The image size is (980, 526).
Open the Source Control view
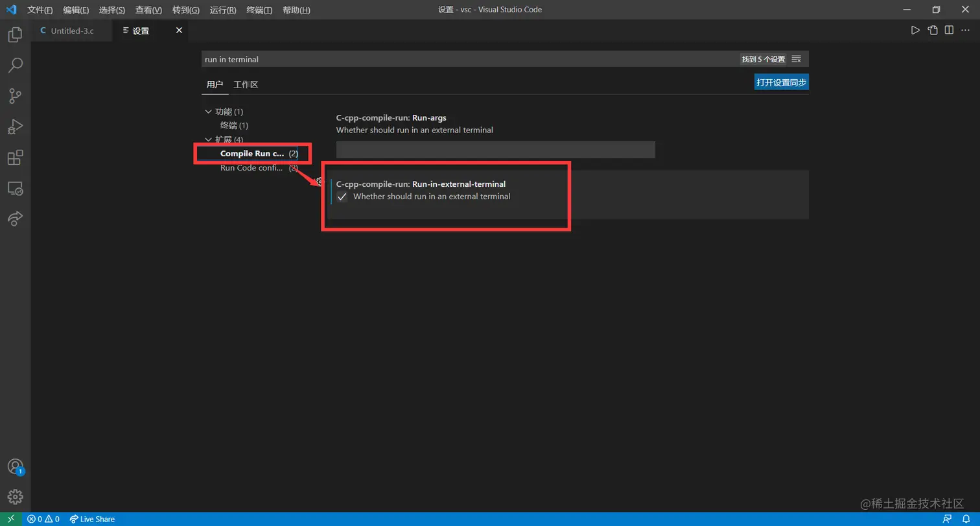[15, 96]
